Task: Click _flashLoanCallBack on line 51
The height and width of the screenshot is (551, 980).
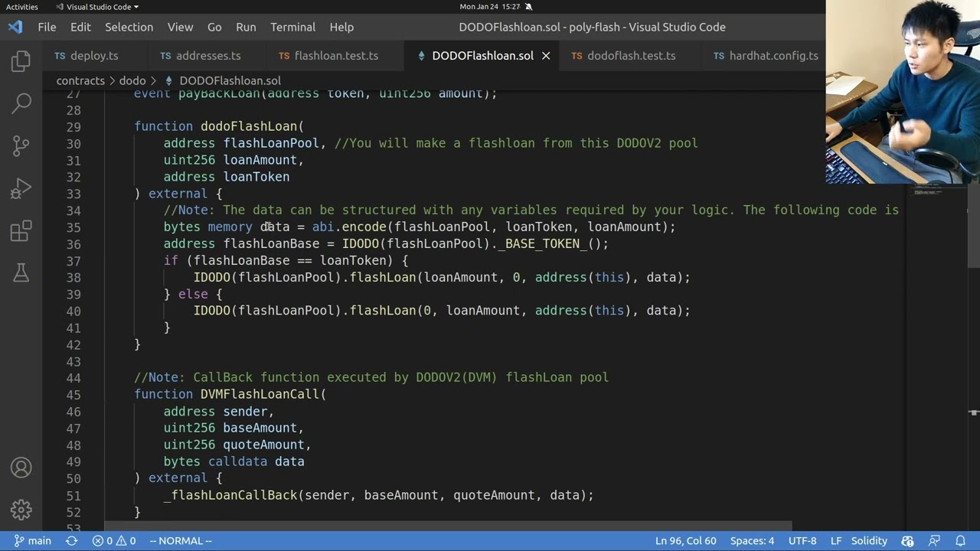Action: point(230,495)
